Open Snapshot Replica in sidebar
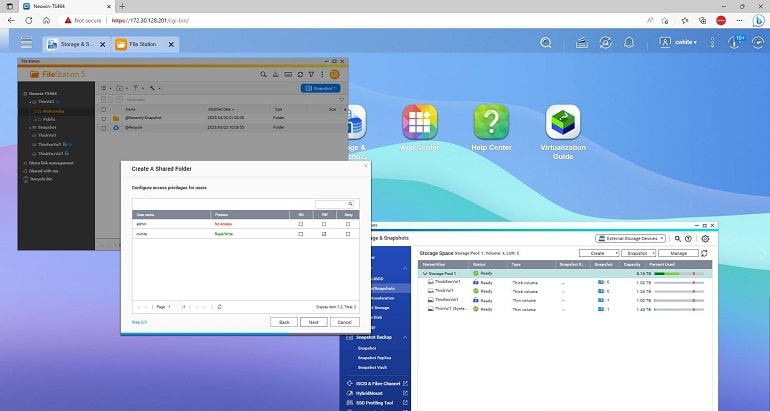 374,358
